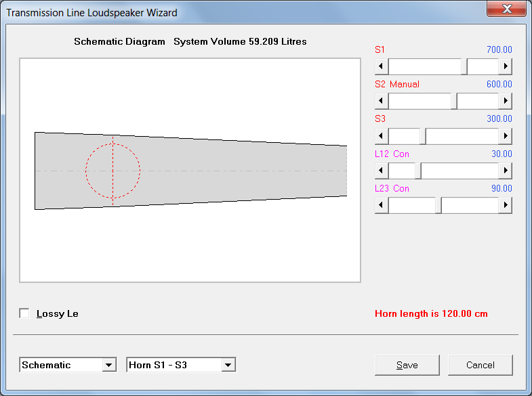Click the System Volume 59.209 Litres text
Image resolution: width=532 pixels, height=396 pixels.
[240, 41]
